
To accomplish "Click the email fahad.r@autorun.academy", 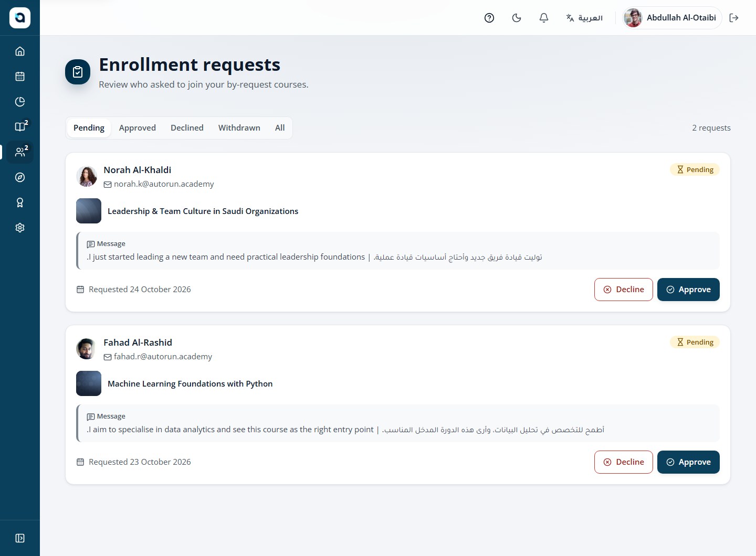I will (163, 357).
